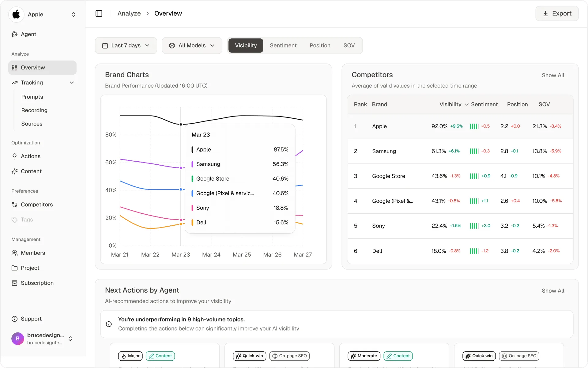
Task: Click the Subscription card icon
Action: tap(14, 283)
